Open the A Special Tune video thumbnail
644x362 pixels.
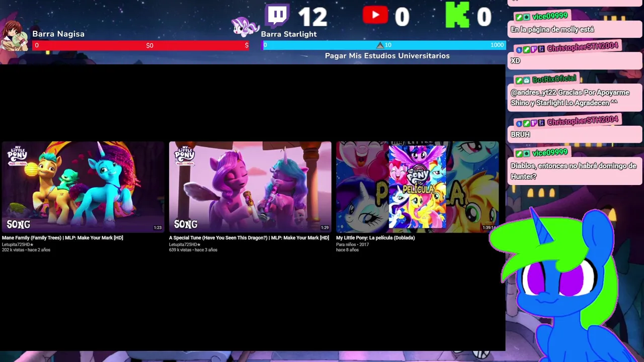(x=250, y=187)
